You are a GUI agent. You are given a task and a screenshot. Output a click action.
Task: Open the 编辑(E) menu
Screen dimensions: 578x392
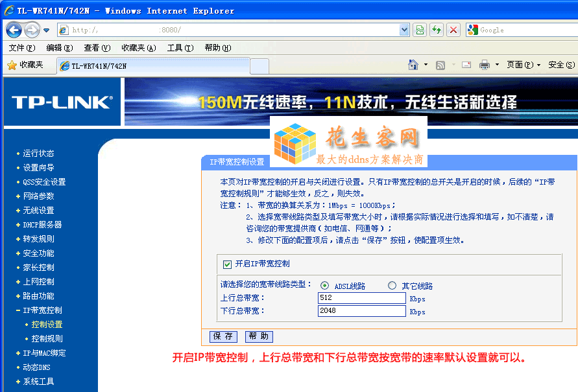click(59, 48)
